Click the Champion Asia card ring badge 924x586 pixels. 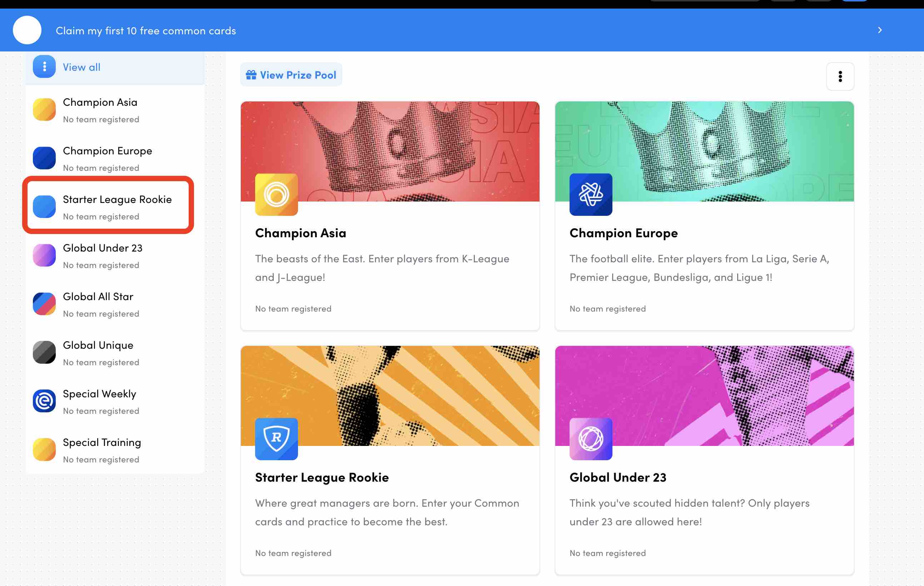[x=276, y=195]
